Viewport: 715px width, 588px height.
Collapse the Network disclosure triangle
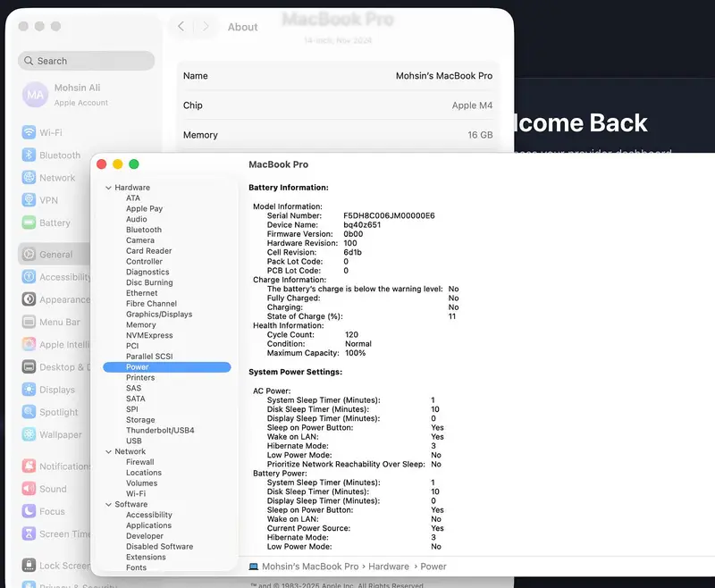coord(108,452)
